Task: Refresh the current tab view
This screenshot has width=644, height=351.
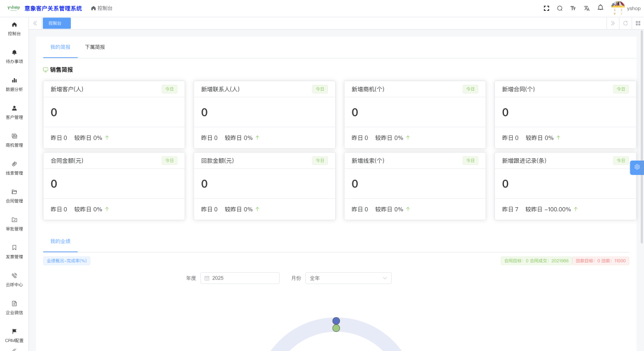Action: click(625, 23)
